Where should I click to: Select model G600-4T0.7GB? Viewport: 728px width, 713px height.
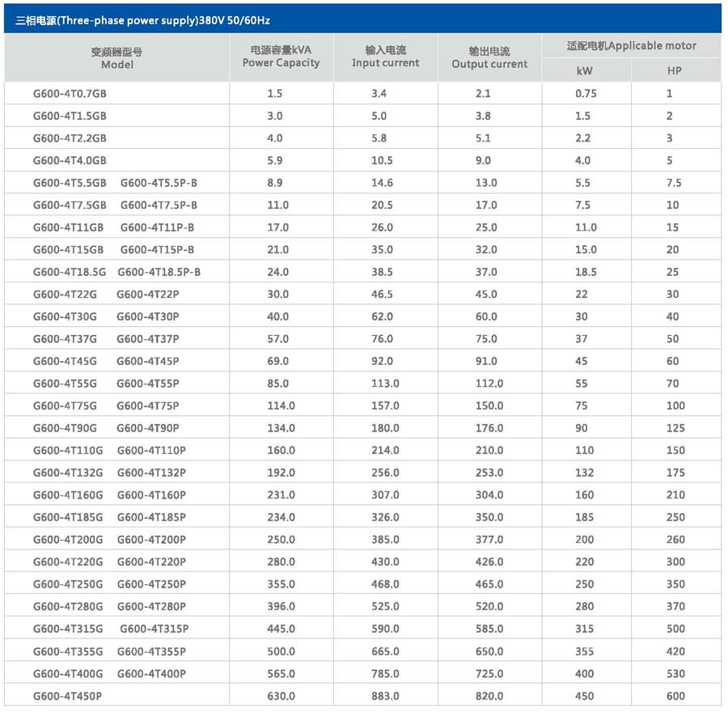coord(70,93)
